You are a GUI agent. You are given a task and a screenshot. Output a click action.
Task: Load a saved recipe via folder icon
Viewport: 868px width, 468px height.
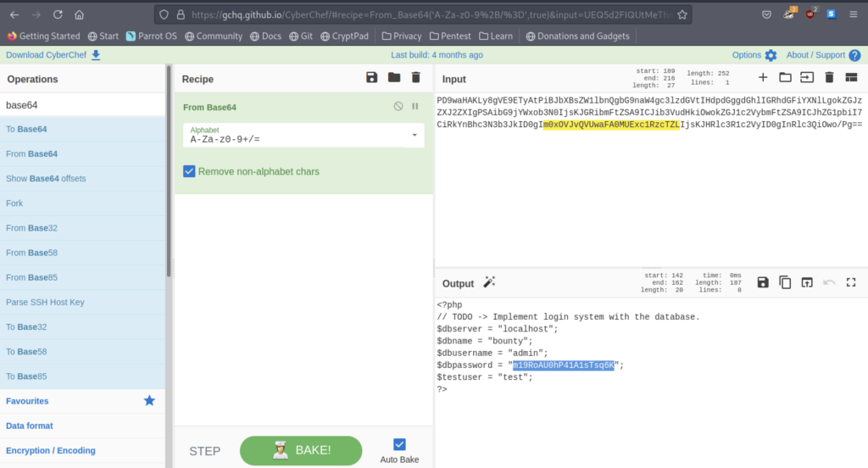393,78
